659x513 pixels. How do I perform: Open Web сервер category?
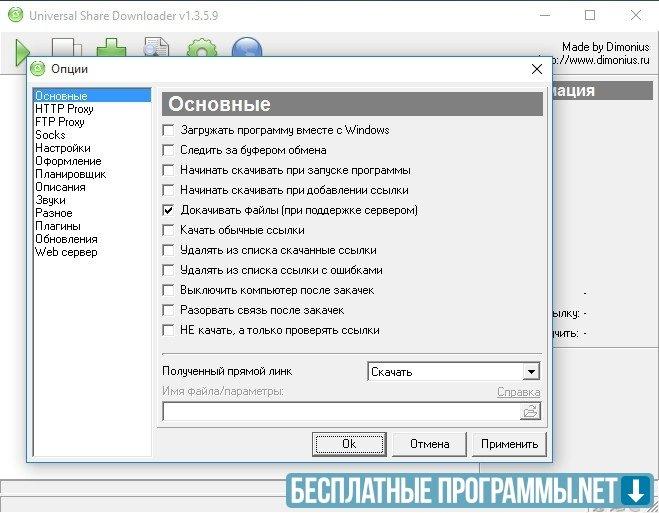66,252
